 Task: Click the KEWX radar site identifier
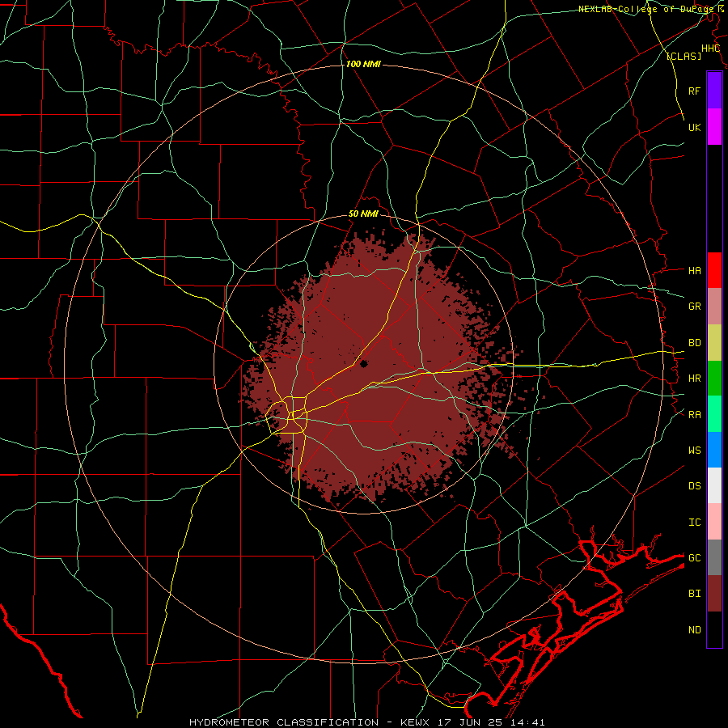(x=416, y=722)
